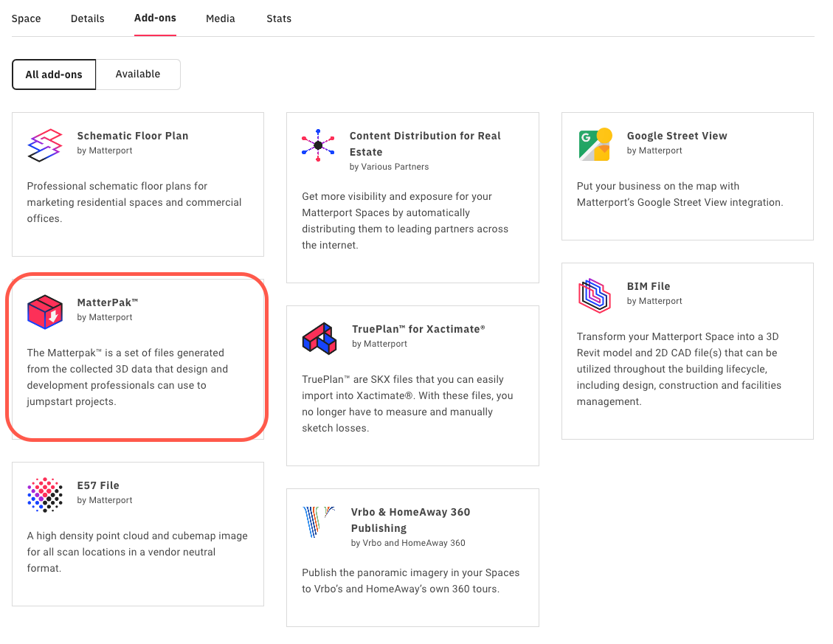Select the TruePlan for Xactimate title

[418, 329]
